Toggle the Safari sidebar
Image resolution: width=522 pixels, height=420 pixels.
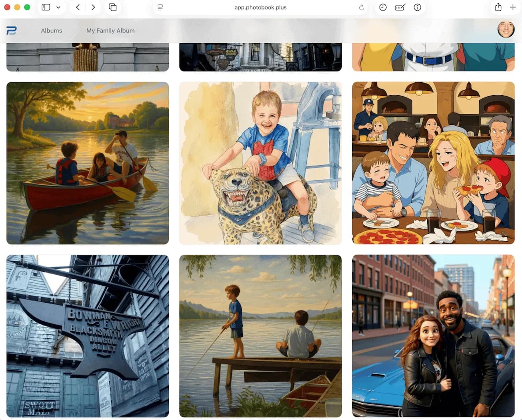[46, 7]
